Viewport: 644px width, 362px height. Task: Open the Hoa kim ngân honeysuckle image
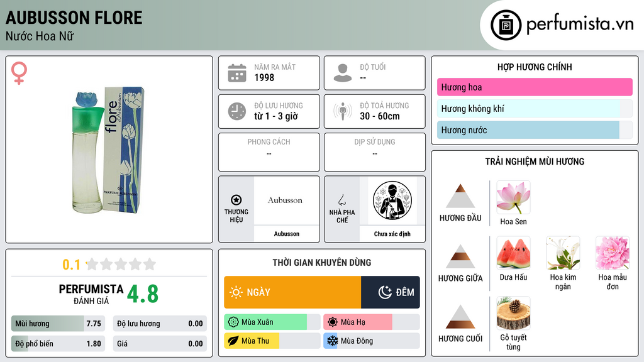[563, 253]
